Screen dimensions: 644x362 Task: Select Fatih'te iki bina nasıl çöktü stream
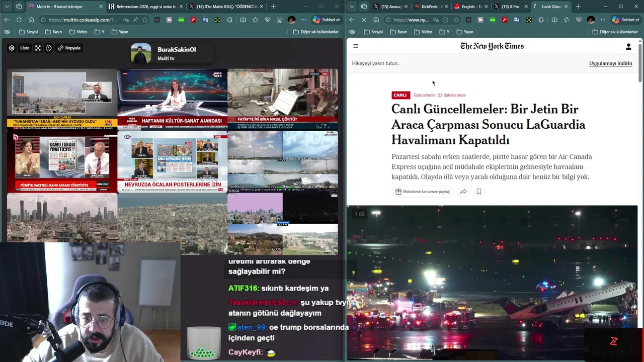tap(283, 99)
